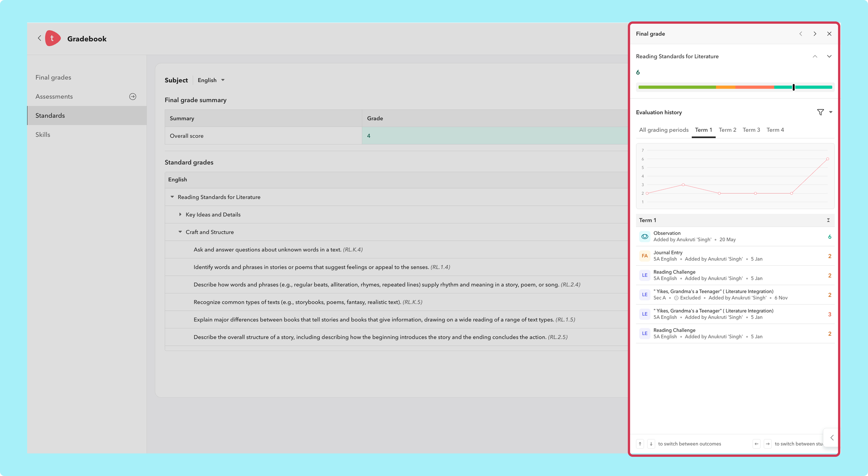Select standard RL.2.5 story structure row
The width and height of the screenshot is (868, 476).
click(x=396, y=337)
